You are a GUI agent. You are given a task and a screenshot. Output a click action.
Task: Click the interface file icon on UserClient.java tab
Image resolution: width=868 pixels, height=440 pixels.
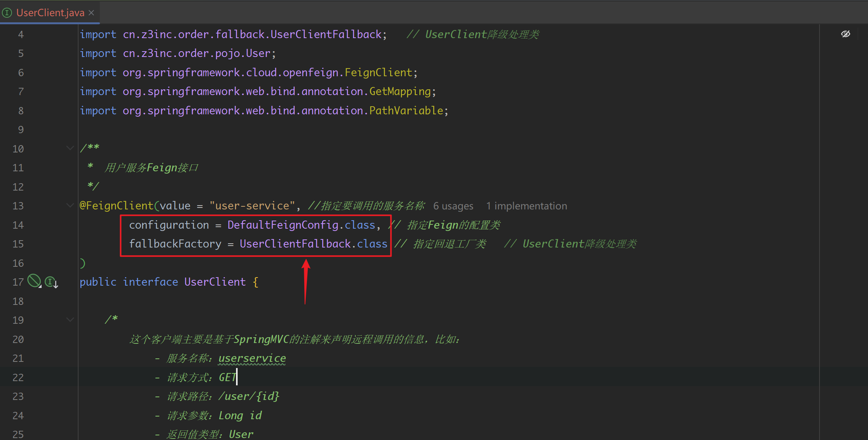click(7, 13)
